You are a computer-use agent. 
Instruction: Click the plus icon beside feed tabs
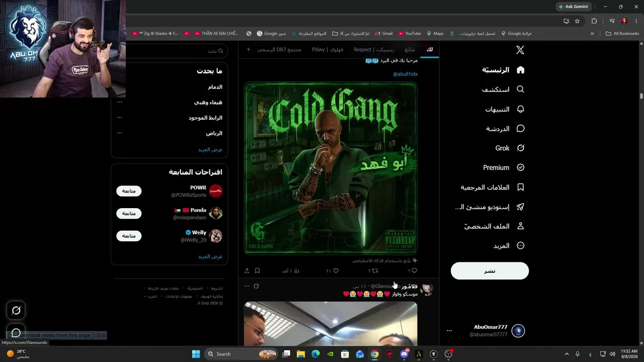point(248,49)
